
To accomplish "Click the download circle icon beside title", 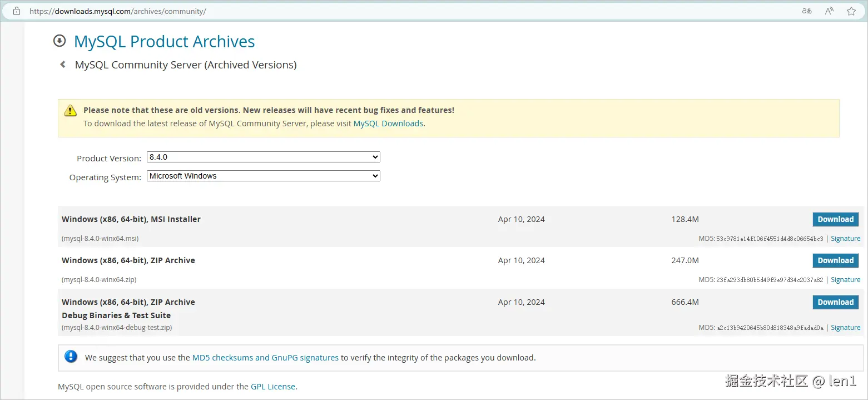I will 59,41.
